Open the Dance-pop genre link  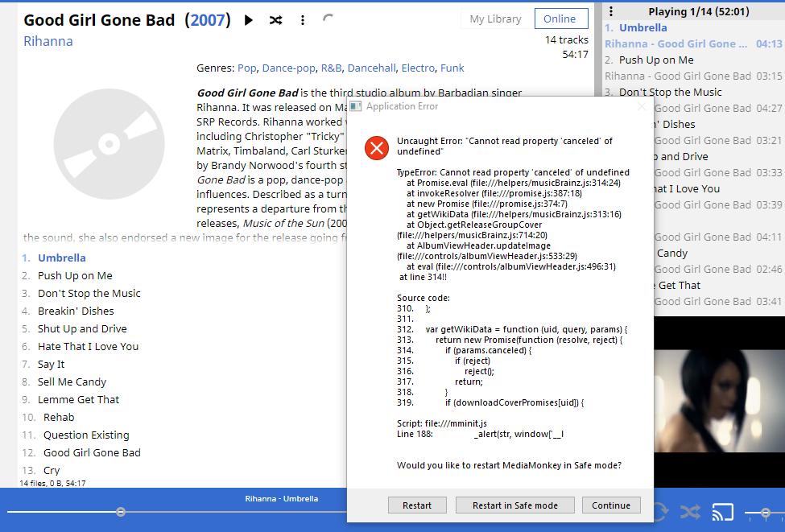coord(287,68)
